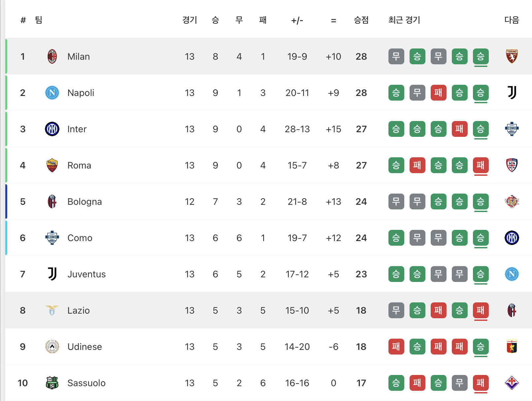The width and height of the screenshot is (532, 401).
Task: Select the Udinese team name
Action: (84, 347)
